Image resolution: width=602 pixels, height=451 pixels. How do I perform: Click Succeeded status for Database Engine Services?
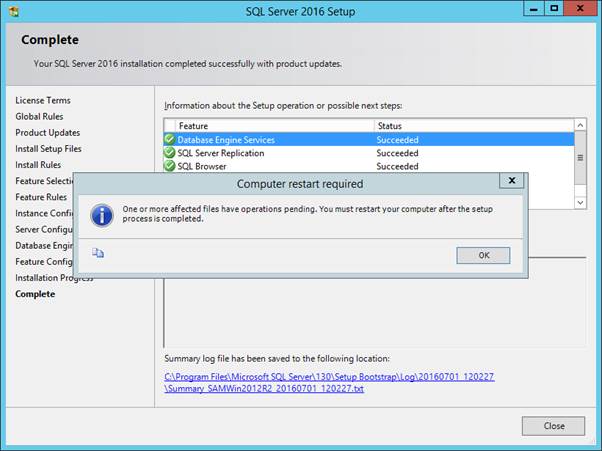[397, 140]
